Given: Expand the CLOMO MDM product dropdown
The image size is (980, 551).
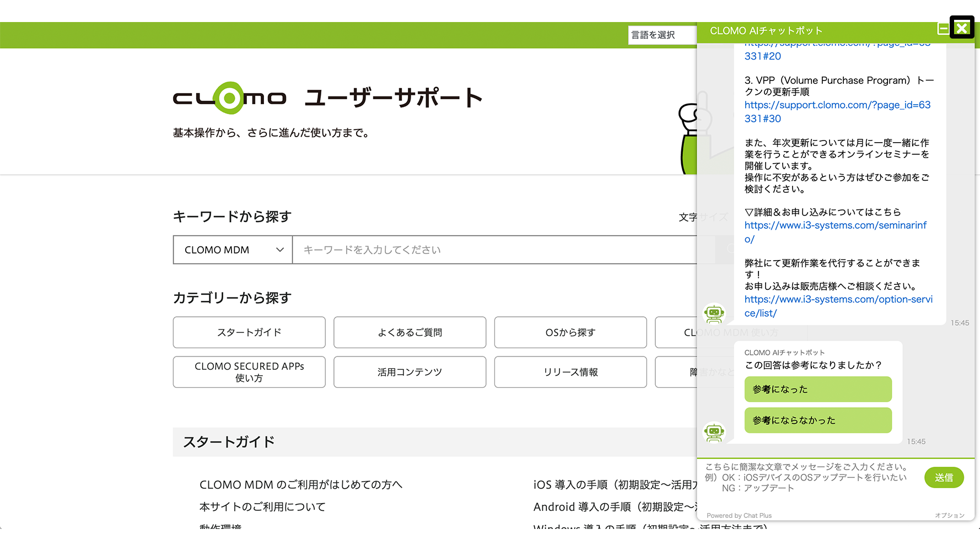Looking at the screenshot, I should [233, 250].
